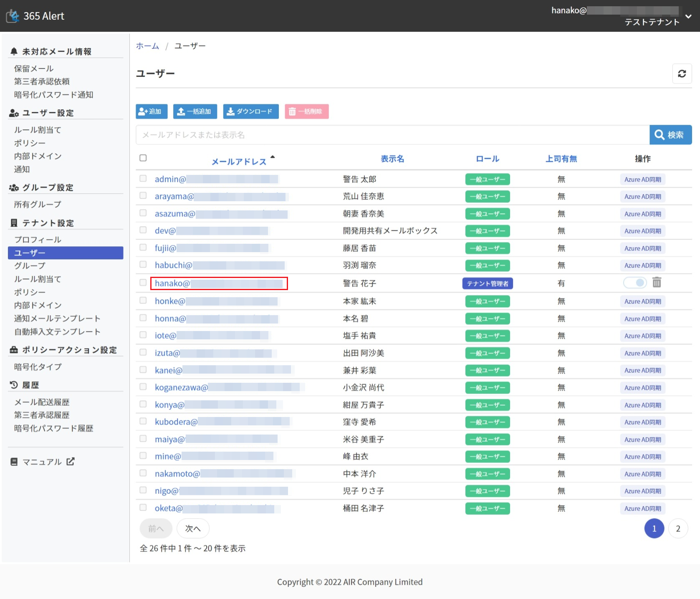Toggle the switch in hanako's row

[634, 283]
